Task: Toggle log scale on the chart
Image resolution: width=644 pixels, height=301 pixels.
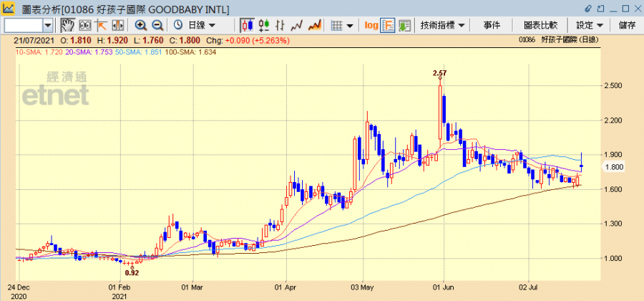Action: point(371,25)
